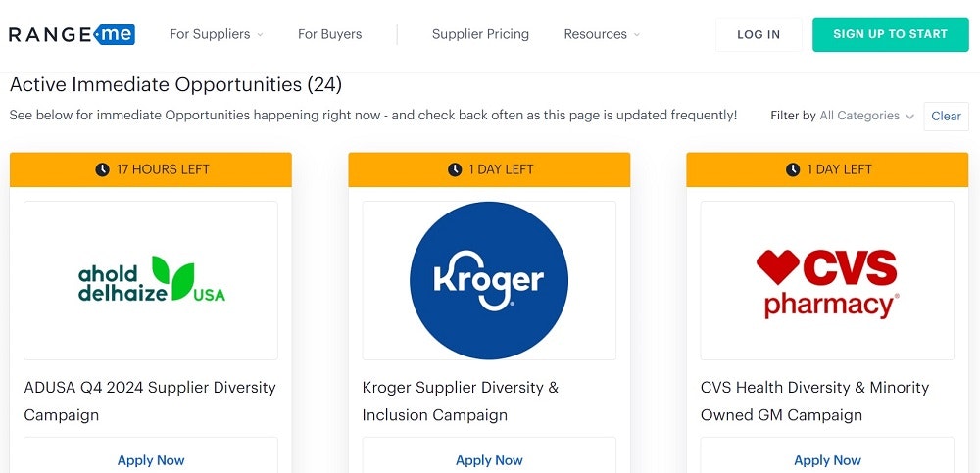Open the Supplier Pricing page

tap(480, 34)
